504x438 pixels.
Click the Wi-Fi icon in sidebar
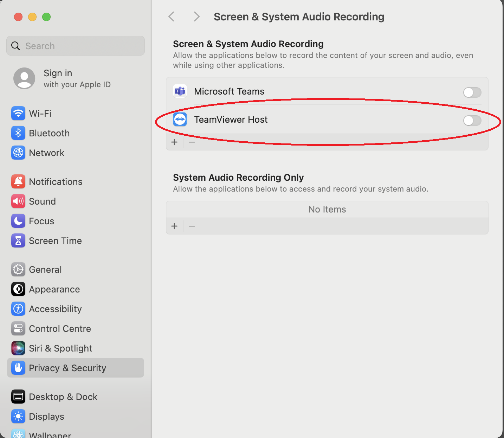point(18,113)
